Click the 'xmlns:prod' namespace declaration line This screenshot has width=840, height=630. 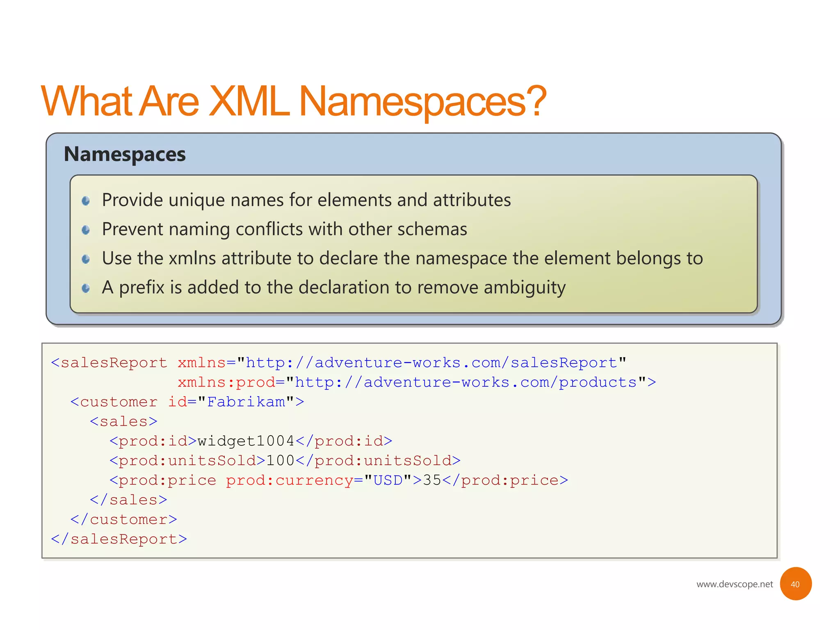click(x=417, y=383)
